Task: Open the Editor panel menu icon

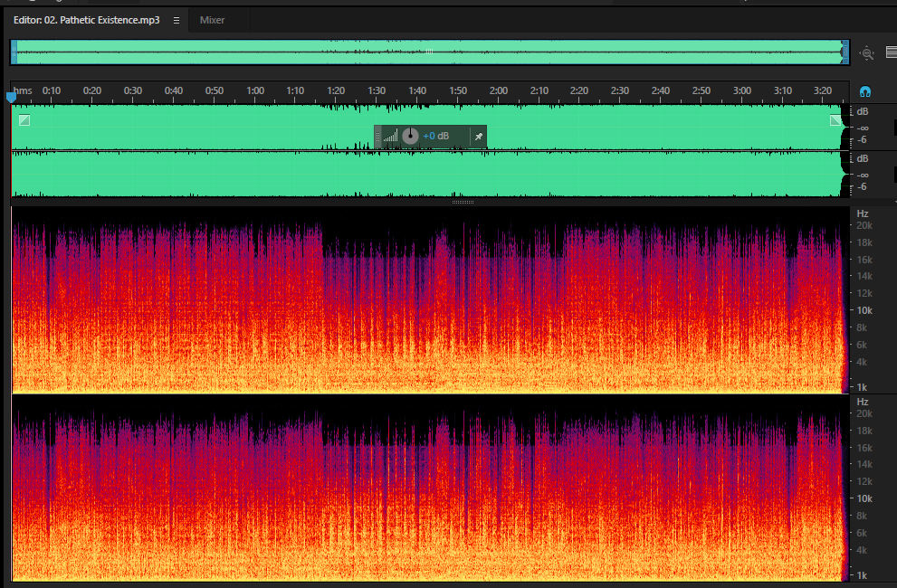Action: coord(177,21)
